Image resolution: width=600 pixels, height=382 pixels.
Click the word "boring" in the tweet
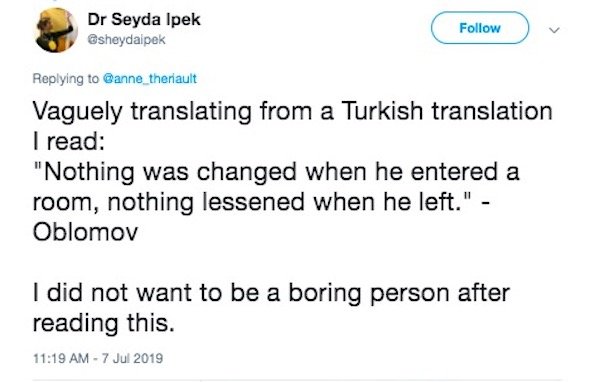(325, 294)
